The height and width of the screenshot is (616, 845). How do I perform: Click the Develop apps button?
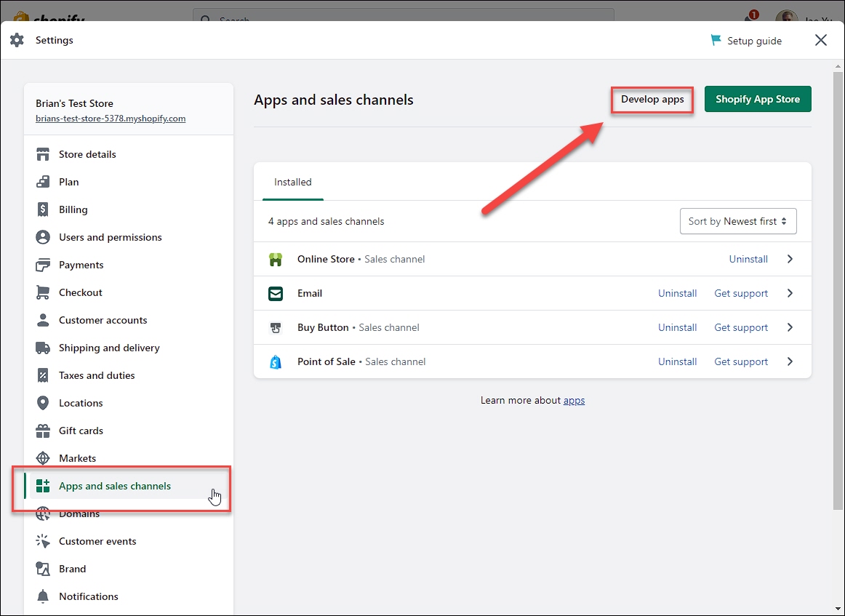pyautogui.click(x=652, y=99)
